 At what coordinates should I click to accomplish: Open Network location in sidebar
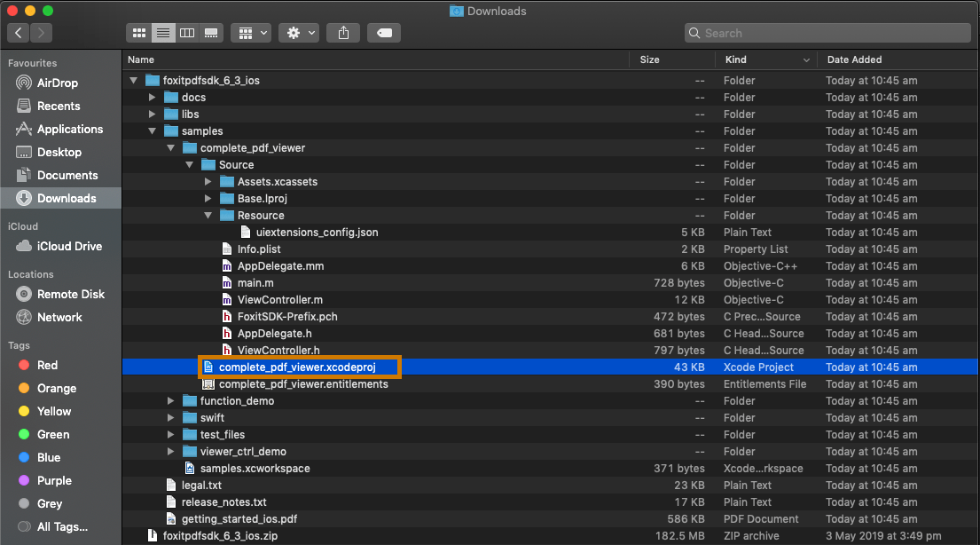(x=60, y=317)
